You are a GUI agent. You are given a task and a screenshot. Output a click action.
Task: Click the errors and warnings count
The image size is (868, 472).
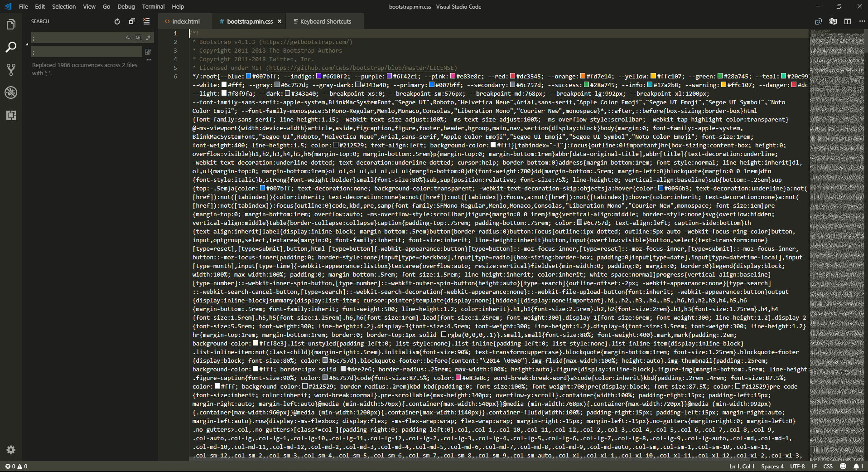coord(16,466)
